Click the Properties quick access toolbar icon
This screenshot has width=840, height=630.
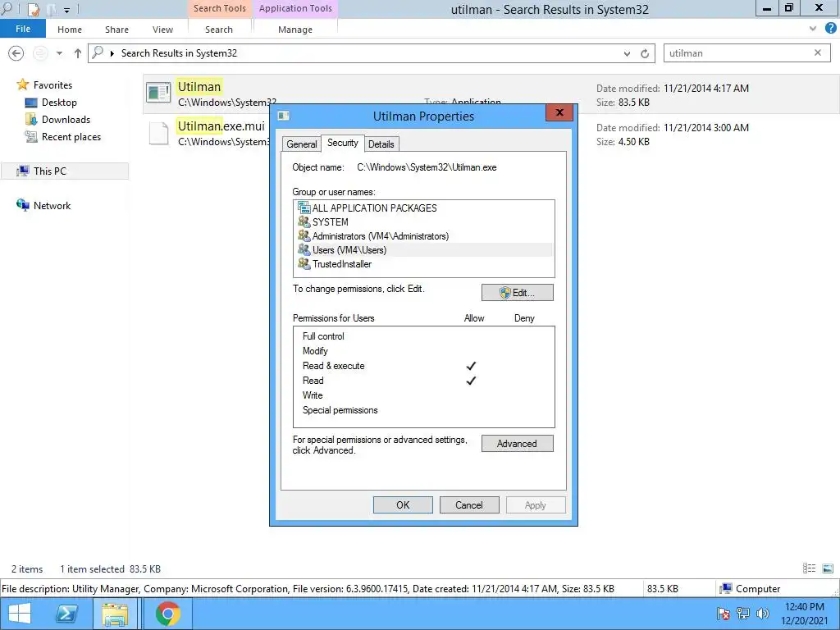click(33, 9)
